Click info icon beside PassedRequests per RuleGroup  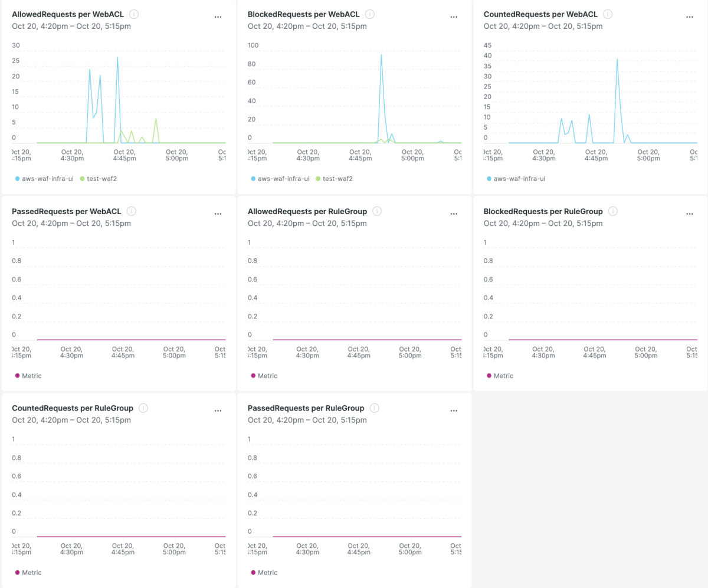click(x=375, y=408)
